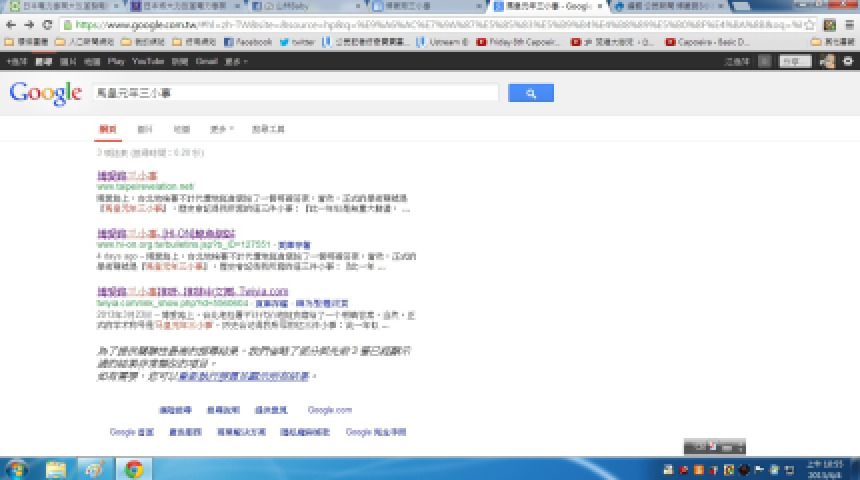Click the browser back arrow
Screen dimensions: 860x480
pos(10,24)
